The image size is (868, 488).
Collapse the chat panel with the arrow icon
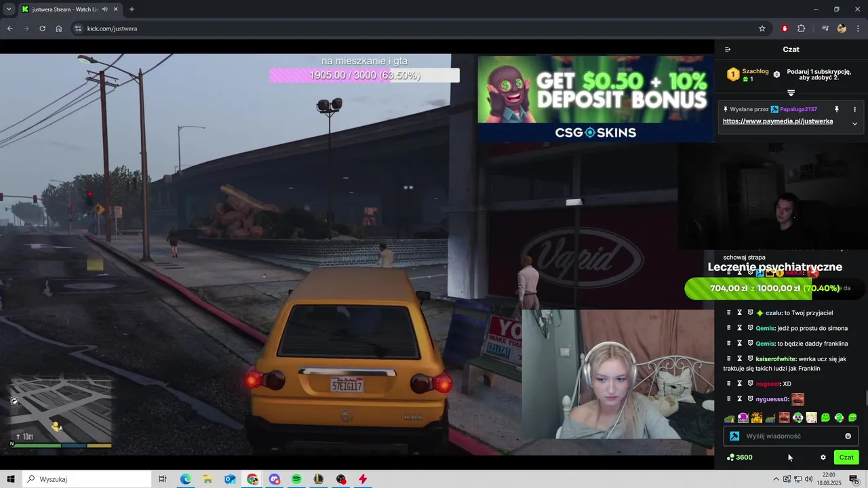[x=728, y=49]
